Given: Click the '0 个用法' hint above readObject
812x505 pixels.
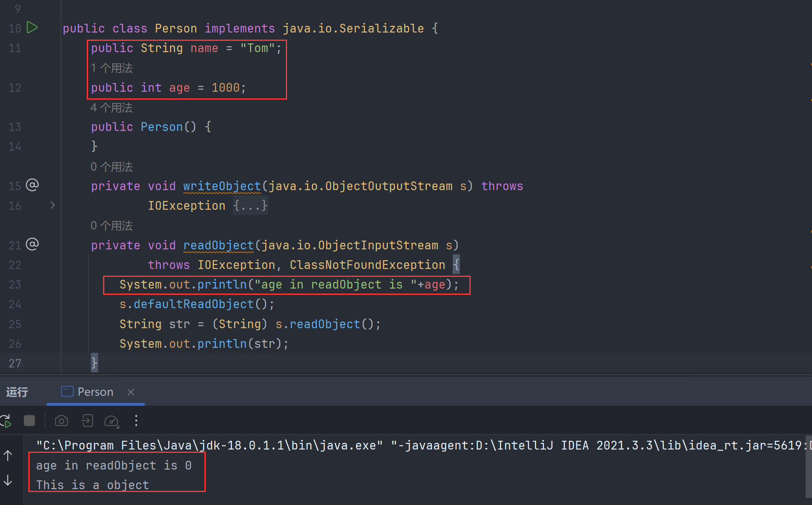Looking at the screenshot, I should point(112,226).
